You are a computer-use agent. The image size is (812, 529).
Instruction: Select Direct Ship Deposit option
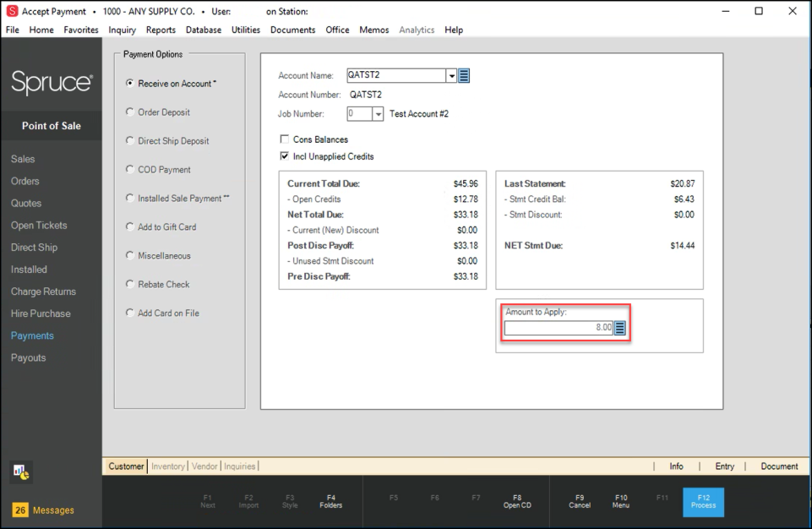(x=167, y=141)
